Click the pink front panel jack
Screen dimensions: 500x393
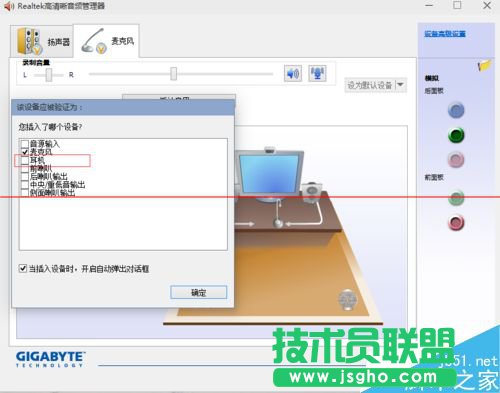coord(456,222)
